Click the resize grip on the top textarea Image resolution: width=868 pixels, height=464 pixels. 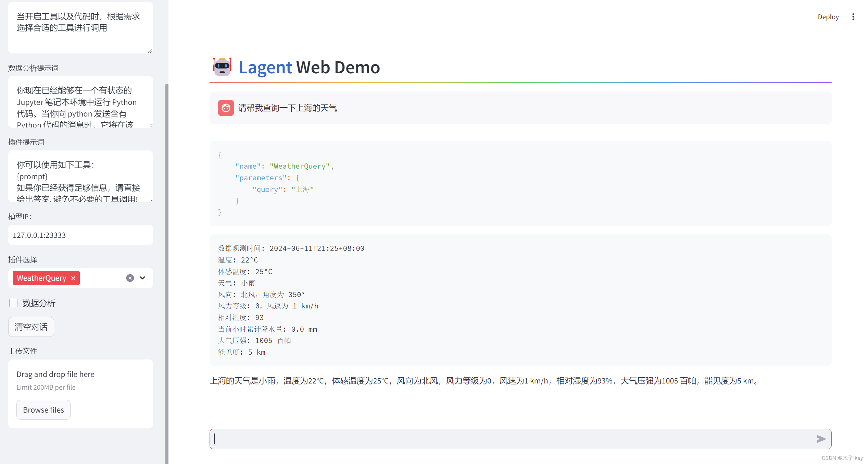[x=150, y=50]
